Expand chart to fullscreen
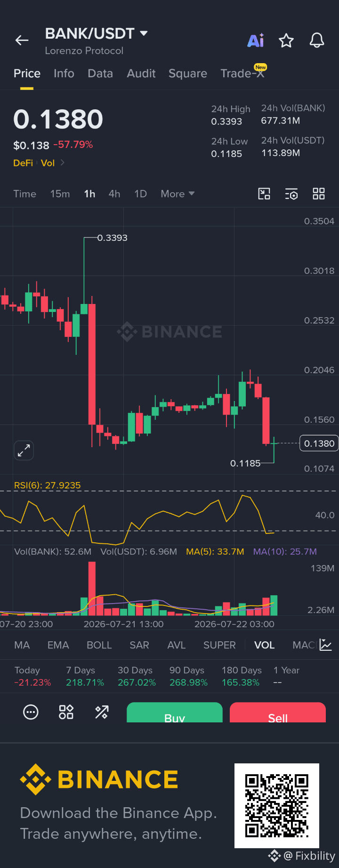The image size is (339, 868). pos(24,451)
